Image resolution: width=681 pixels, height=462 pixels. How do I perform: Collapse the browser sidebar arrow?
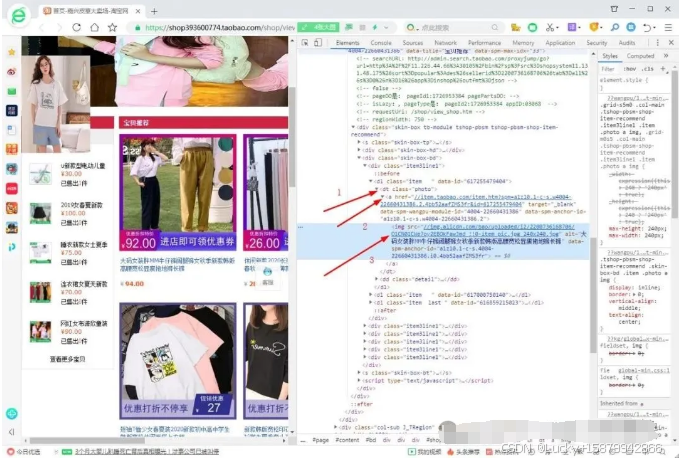12,432
